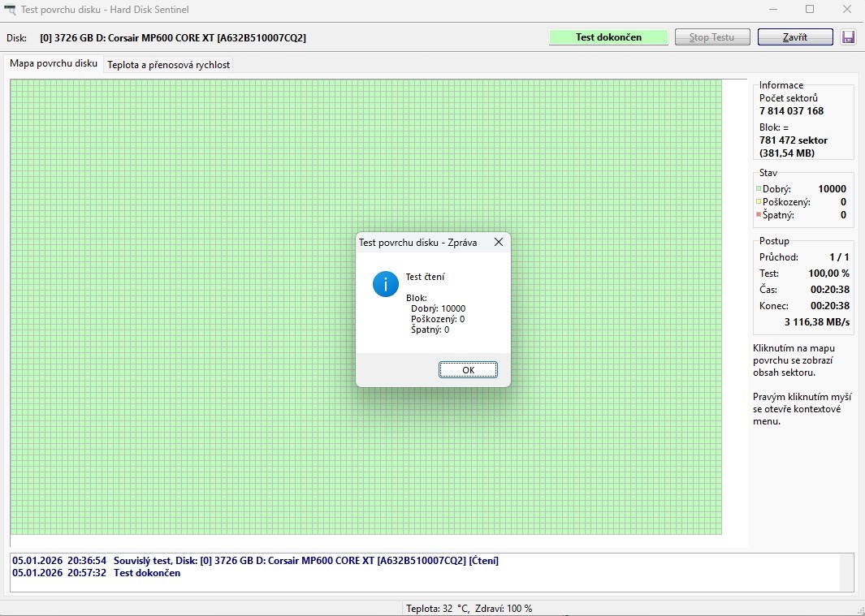
Task: Click the Špatný 0 count in Stav
Action: click(x=843, y=215)
